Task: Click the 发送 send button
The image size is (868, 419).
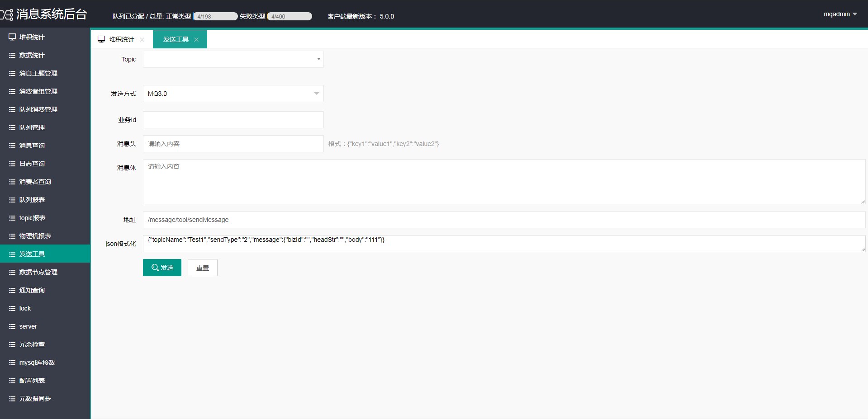Action: click(x=162, y=268)
